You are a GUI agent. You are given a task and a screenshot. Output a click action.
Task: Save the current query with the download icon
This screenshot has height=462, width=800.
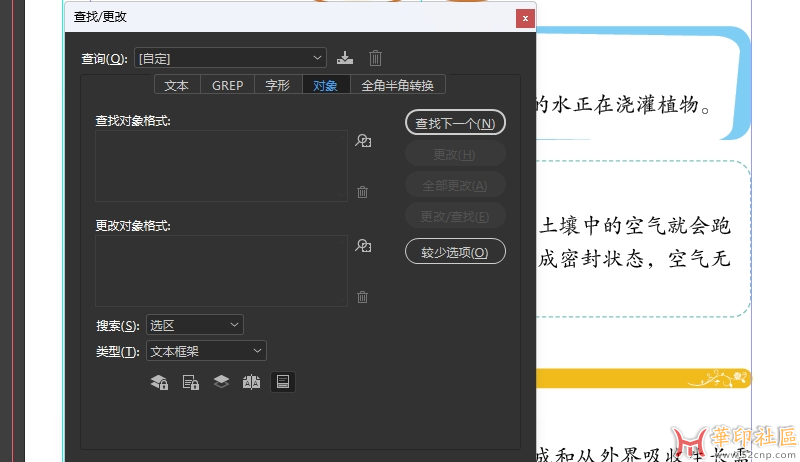coord(345,58)
